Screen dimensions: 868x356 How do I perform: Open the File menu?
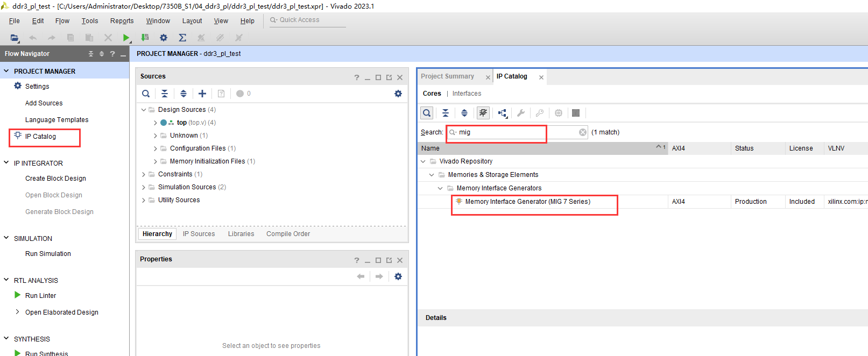point(15,21)
